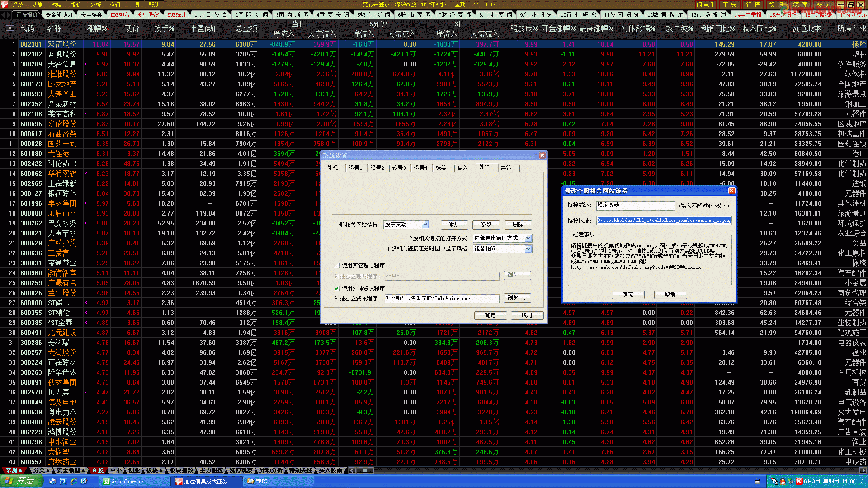868x488 pixels.
Task: Switch to 外观 tab in 系统设置
Action: coord(333,168)
